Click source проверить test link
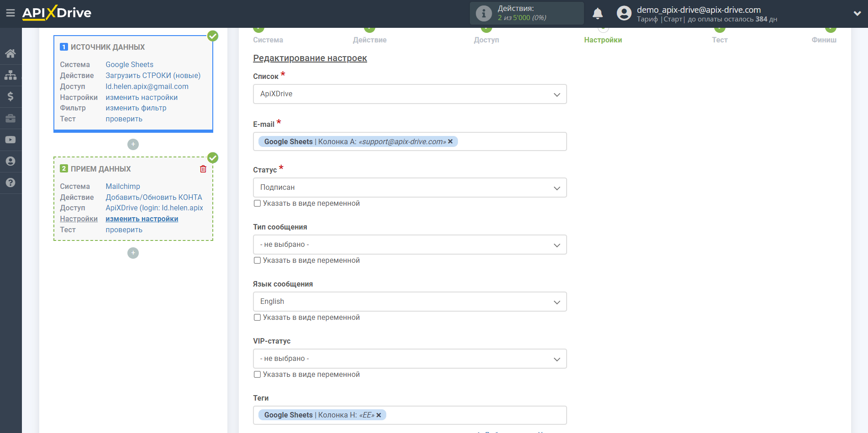 click(x=124, y=119)
